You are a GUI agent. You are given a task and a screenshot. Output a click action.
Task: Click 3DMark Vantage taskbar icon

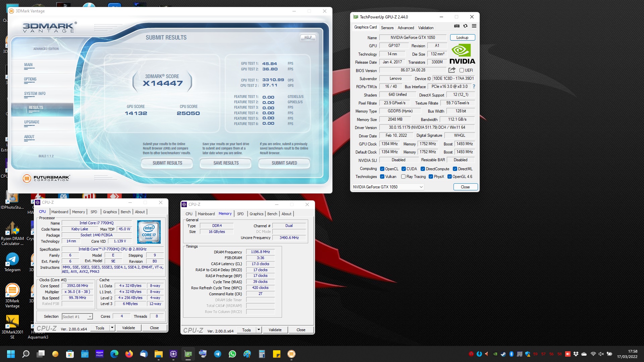coord(291,354)
